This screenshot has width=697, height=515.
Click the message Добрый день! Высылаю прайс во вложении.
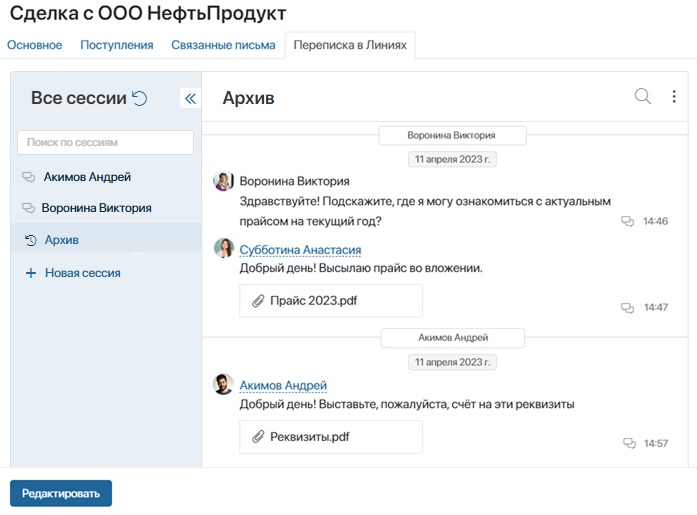tap(361, 268)
